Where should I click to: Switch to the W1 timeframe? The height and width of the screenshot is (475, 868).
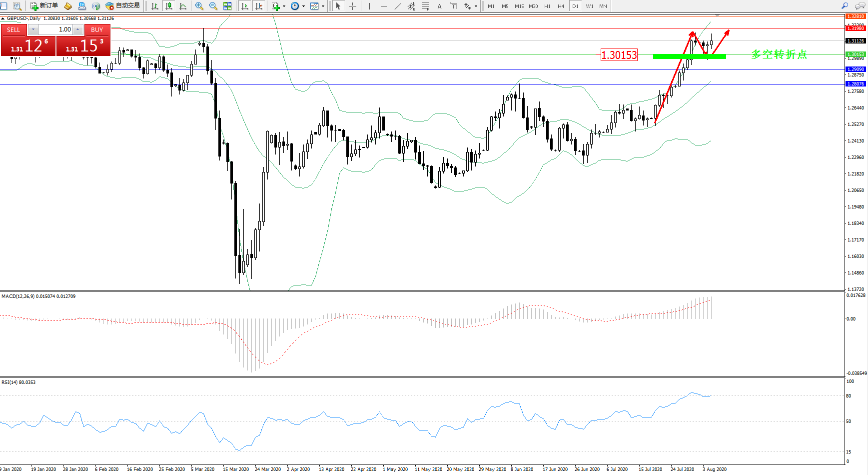click(x=589, y=6)
